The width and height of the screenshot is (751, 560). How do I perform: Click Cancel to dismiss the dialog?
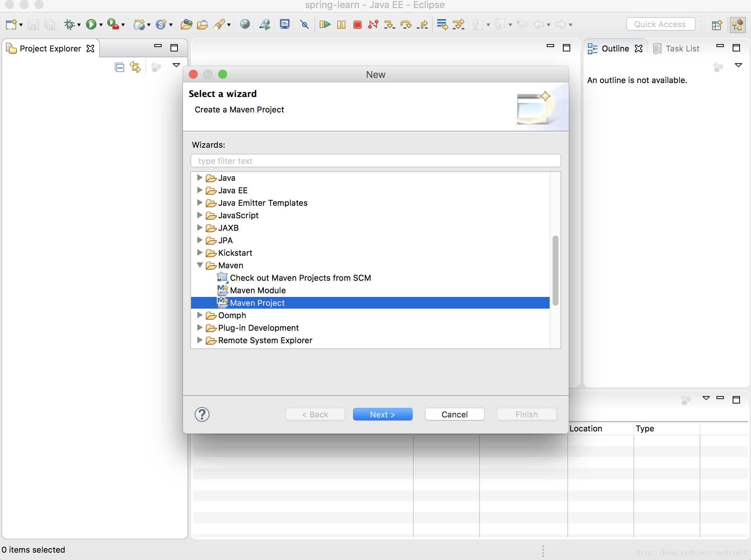tap(454, 413)
